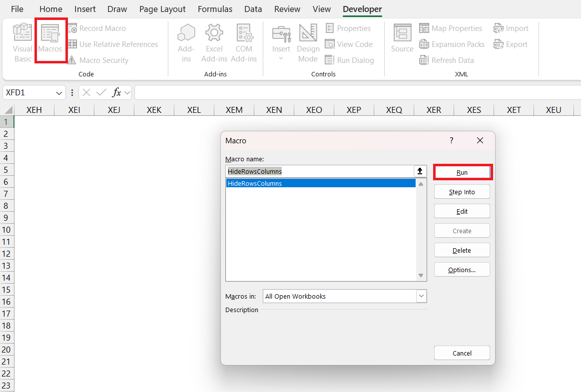The height and width of the screenshot is (392, 581).
Task: Expand the Name Box dropdown arrow
Action: coord(59,92)
